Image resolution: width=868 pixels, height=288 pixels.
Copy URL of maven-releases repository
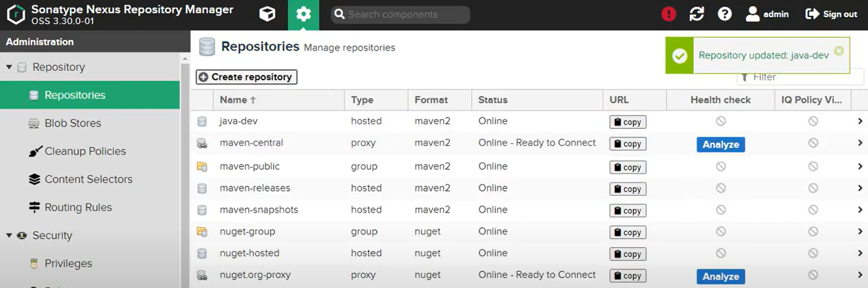click(x=627, y=189)
